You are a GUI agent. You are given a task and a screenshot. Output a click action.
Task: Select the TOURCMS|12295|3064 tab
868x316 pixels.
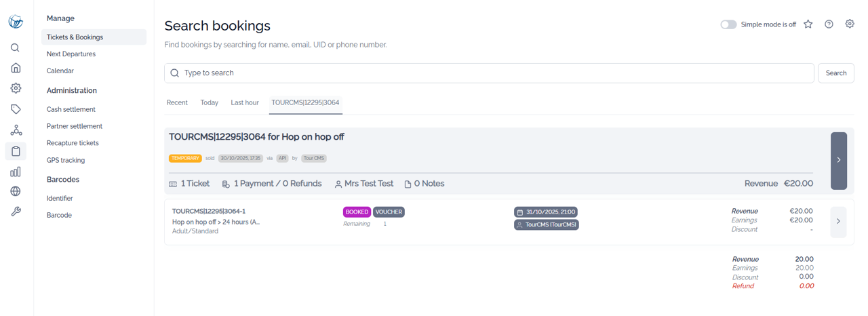tap(305, 102)
